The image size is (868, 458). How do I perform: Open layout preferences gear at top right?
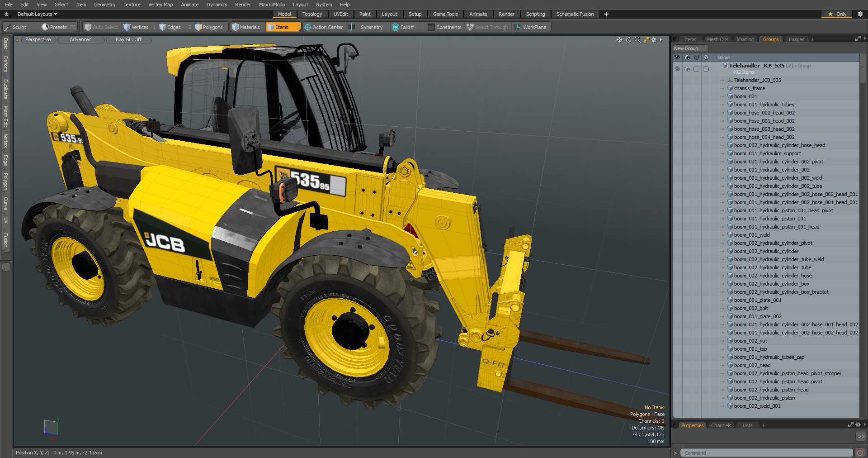coord(860,14)
